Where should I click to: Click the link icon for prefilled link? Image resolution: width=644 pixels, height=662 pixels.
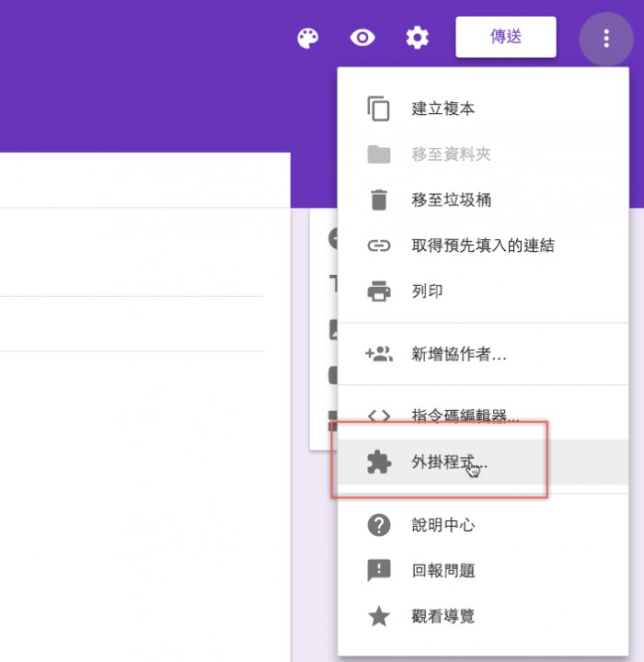[x=379, y=245]
